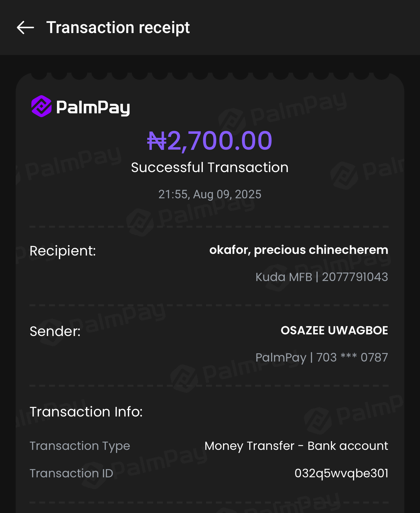Click the Kuda MFB account number line
The image size is (420, 513).
322,277
